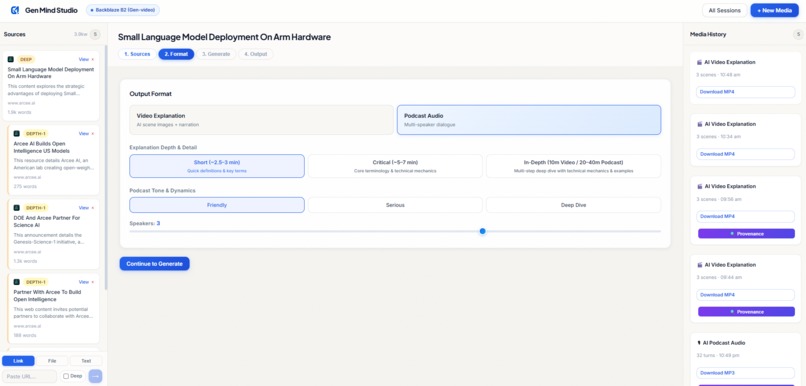Enable the Deep crawl checkbox

click(66, 376)
